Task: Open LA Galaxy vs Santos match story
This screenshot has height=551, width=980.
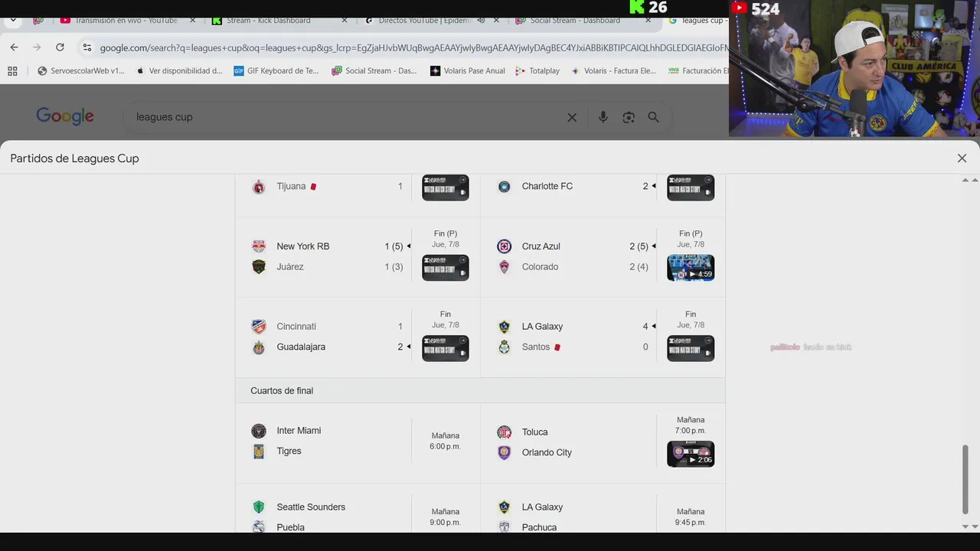Action: pos(691,348)
